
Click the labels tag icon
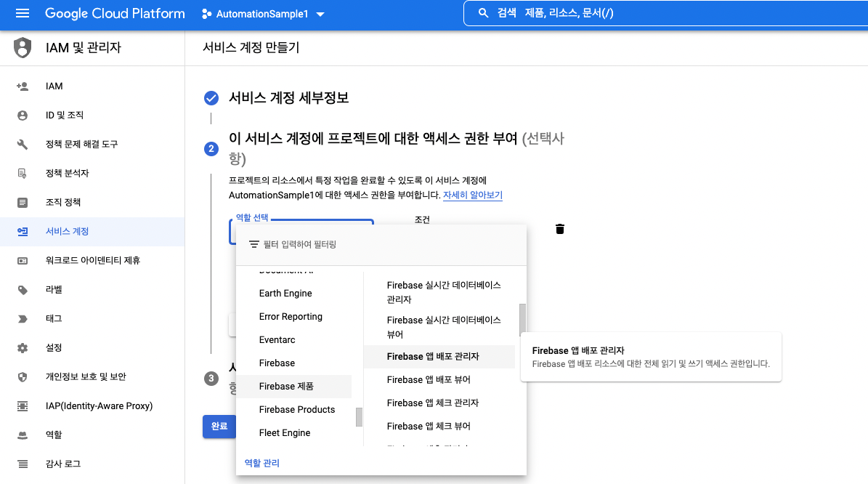22,290
